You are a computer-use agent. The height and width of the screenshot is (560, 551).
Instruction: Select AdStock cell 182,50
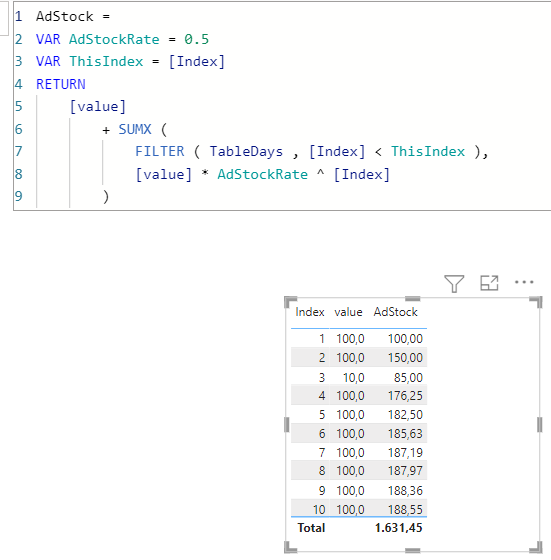(405, 415)
